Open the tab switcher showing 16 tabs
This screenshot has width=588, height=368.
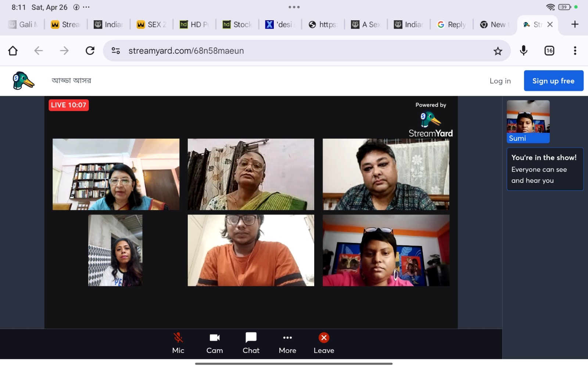[549, 51]
